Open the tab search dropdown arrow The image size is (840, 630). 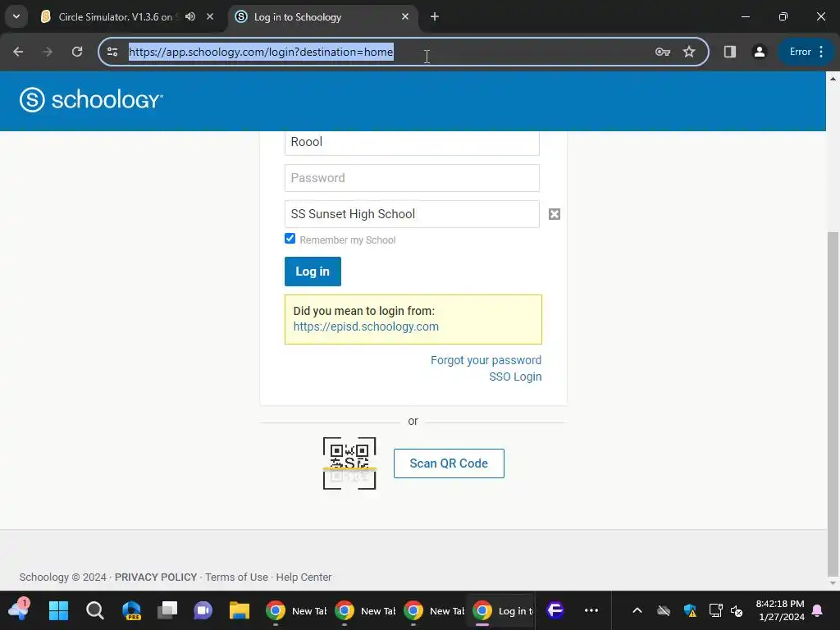(x=16, y=16)
